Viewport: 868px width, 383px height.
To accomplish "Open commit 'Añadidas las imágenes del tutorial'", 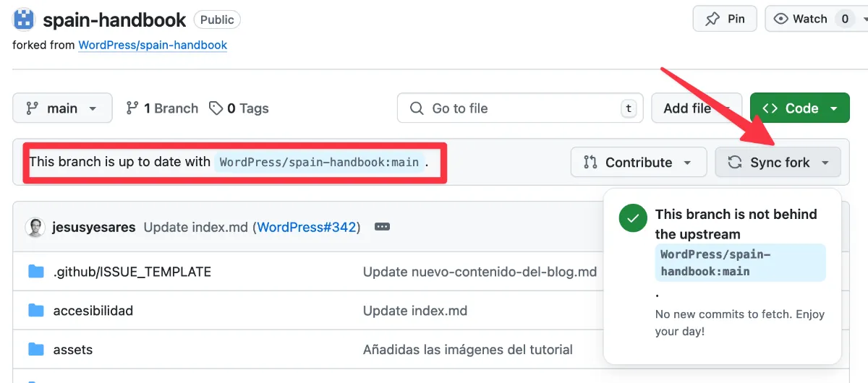I will pyautogui.click(x=468, y=349).
